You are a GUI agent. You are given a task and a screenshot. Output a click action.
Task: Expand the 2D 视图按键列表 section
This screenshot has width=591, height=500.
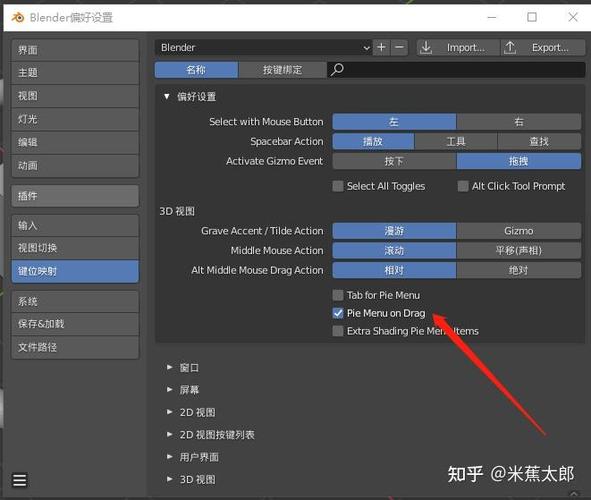(x=170, y=434)
